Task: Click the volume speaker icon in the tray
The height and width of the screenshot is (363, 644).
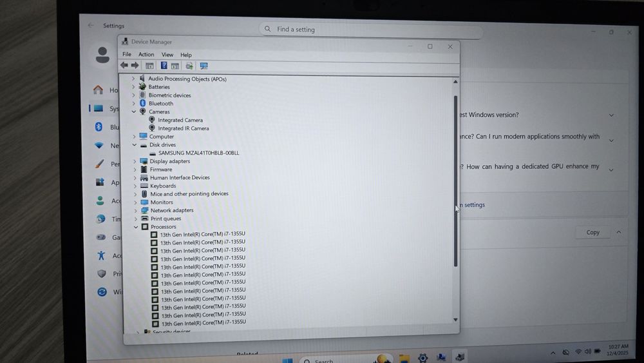Action: pyautogui.click(x=588, y=351)
